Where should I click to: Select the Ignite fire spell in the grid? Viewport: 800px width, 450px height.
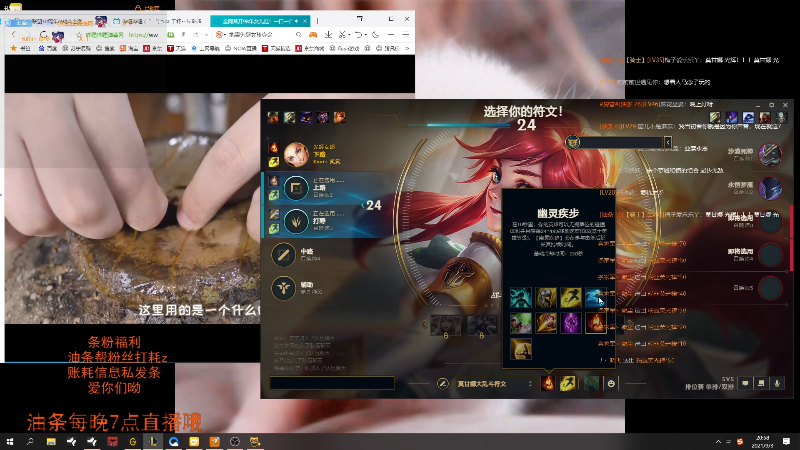coord(595,323)
